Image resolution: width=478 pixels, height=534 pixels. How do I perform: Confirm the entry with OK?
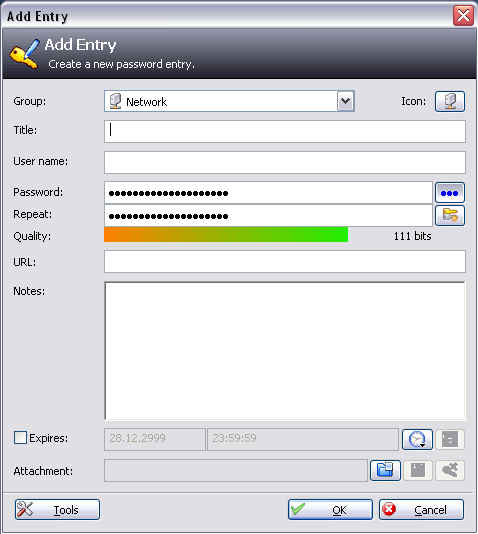(330, 509)
